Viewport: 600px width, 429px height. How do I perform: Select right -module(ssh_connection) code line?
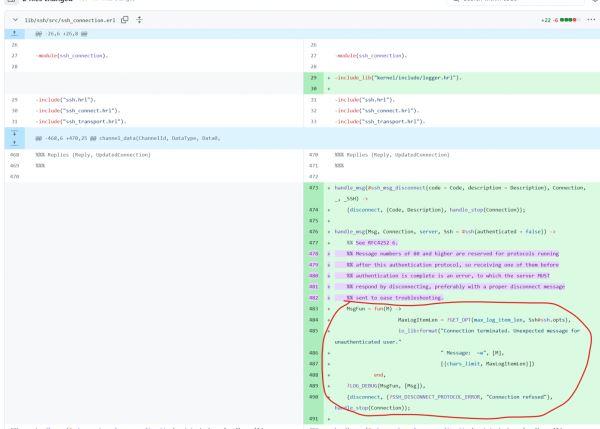point(371,56)
